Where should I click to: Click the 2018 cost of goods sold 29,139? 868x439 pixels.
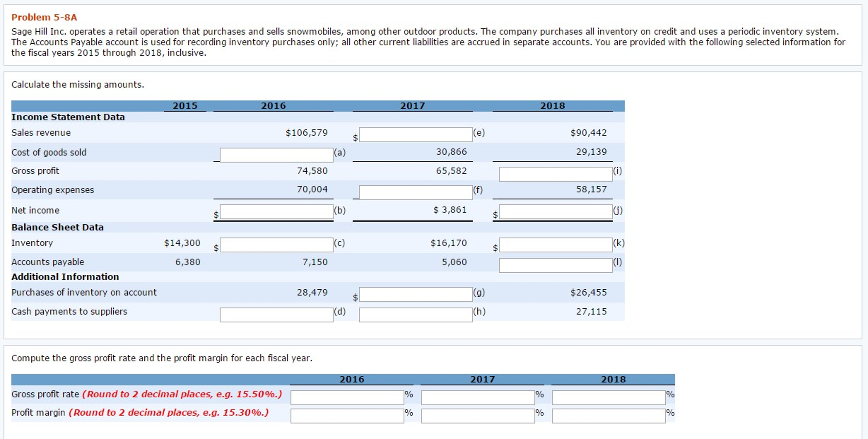(x=591, y=152)
